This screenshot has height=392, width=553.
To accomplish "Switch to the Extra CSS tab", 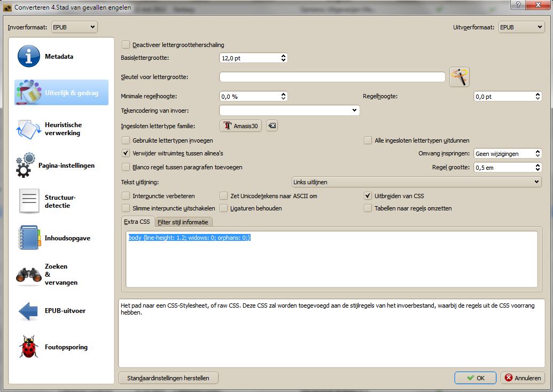I will pyautogui.click(x=137, y=222).
